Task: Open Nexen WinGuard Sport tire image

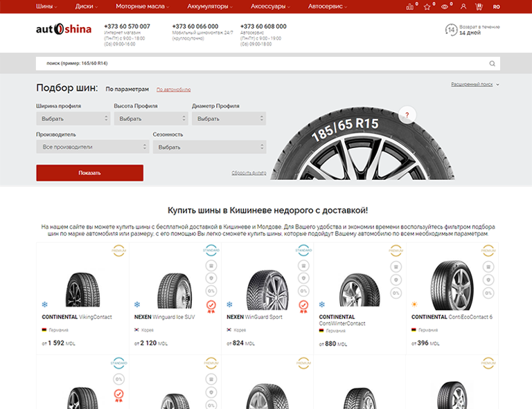Action: (267, 290)
